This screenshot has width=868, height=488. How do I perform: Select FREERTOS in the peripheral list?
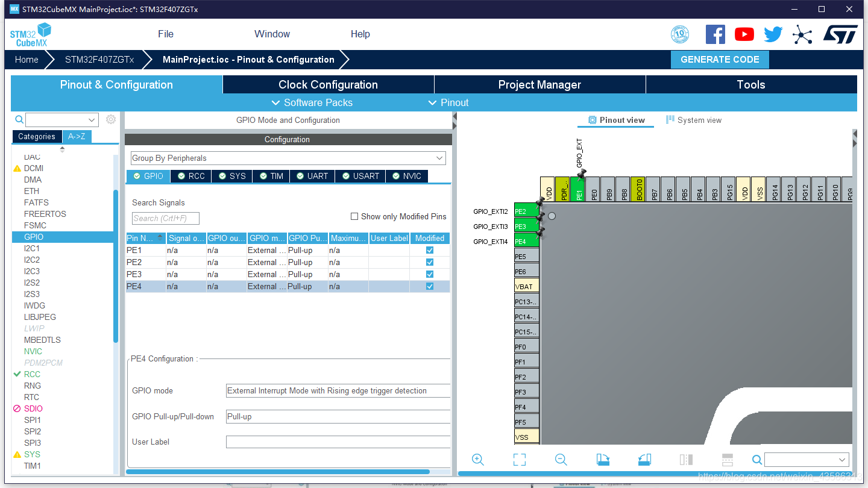tap(45, 214)
